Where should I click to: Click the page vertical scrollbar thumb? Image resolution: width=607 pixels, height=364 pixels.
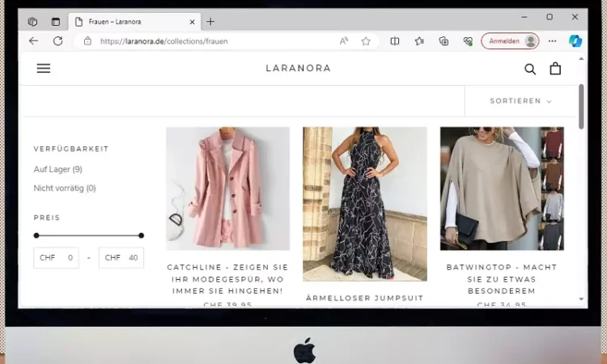click(581, 107)
